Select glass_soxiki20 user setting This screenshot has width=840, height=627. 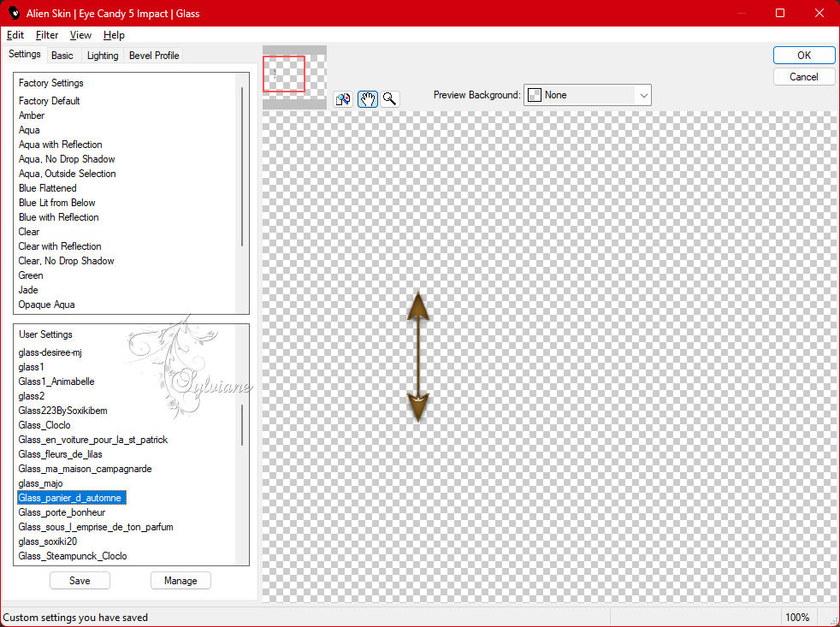[x=48, y=541]
